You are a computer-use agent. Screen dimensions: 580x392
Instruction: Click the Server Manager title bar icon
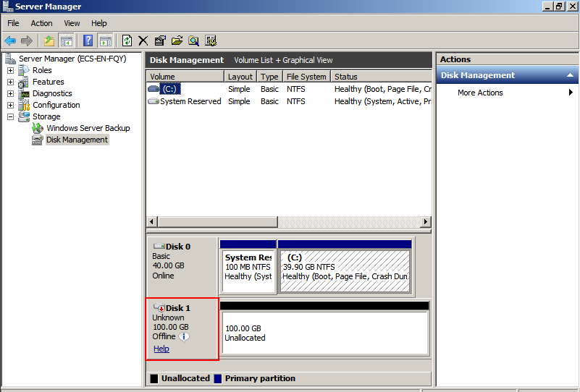coord(8,7)
